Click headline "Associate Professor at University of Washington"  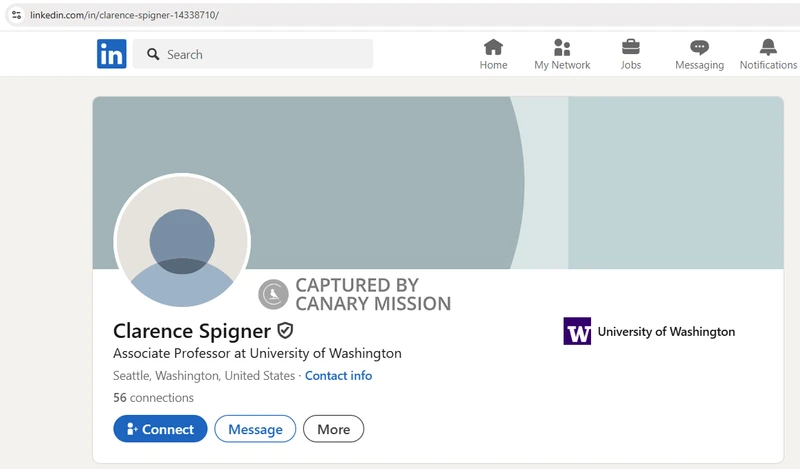[257, 353]
